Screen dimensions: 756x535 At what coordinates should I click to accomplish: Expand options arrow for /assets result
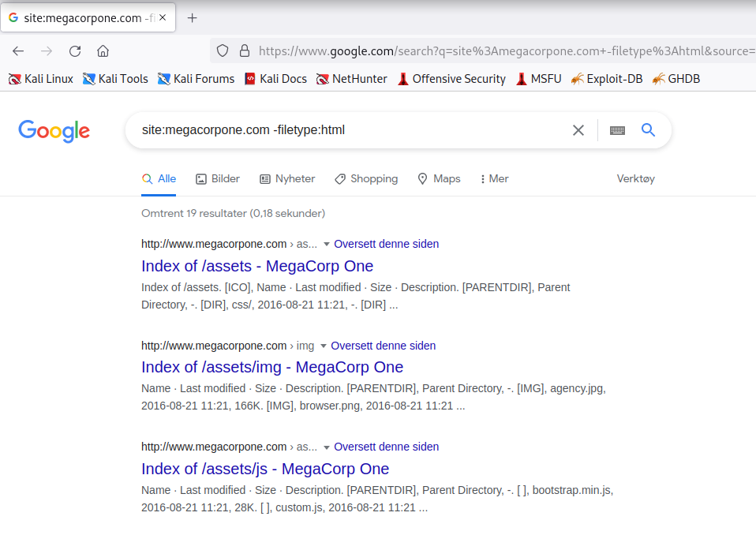pos(327,245)
